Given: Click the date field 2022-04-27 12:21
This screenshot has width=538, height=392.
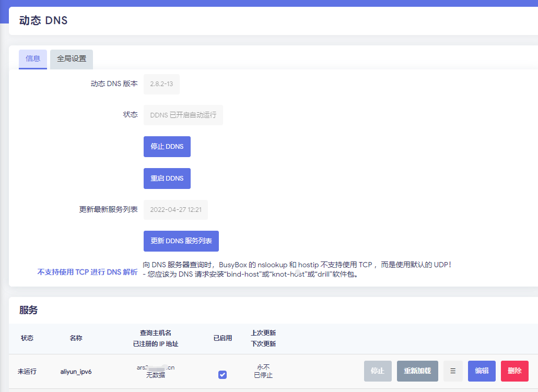Looking at the screenshot, I should tap(175, 210).
